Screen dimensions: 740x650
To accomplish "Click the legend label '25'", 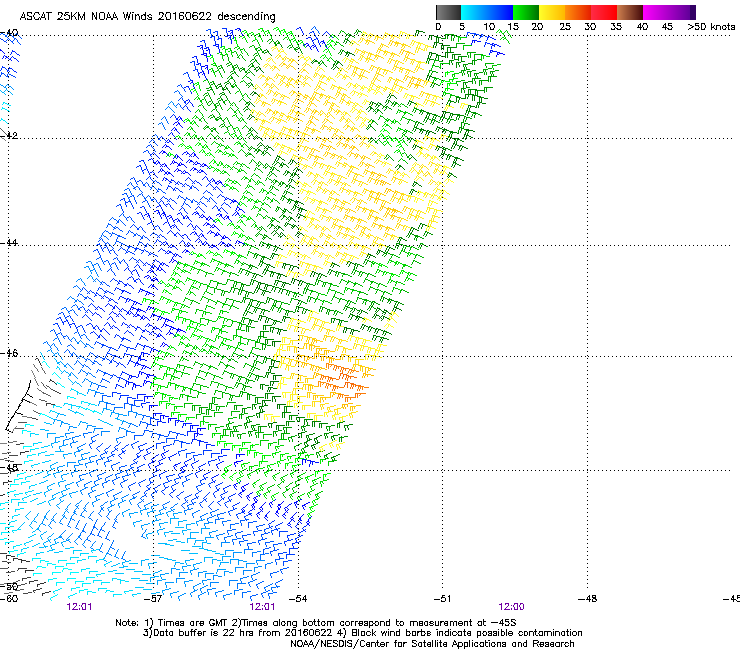I will (x=565, y=27).
